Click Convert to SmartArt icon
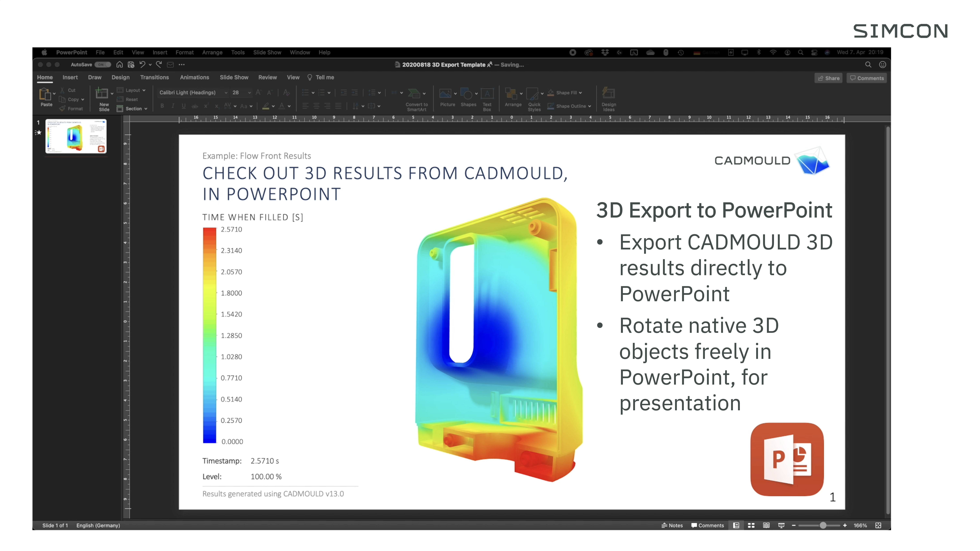The height and width of the screenshot is (551, 980). 414,94
